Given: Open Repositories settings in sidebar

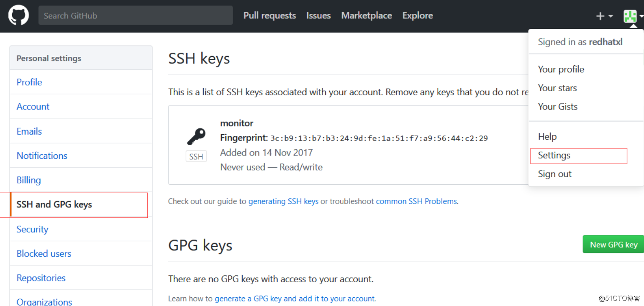Looking at the screenshot, I should click(81, 278).
